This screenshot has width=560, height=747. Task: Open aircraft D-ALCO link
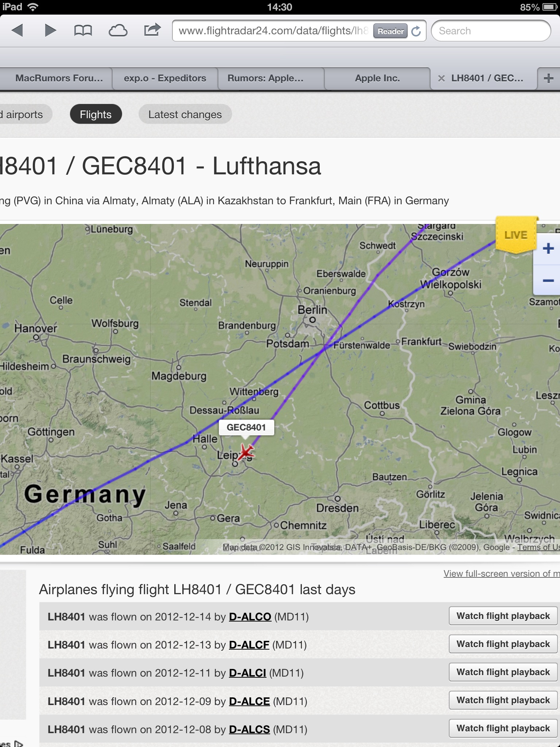(250, 617)
